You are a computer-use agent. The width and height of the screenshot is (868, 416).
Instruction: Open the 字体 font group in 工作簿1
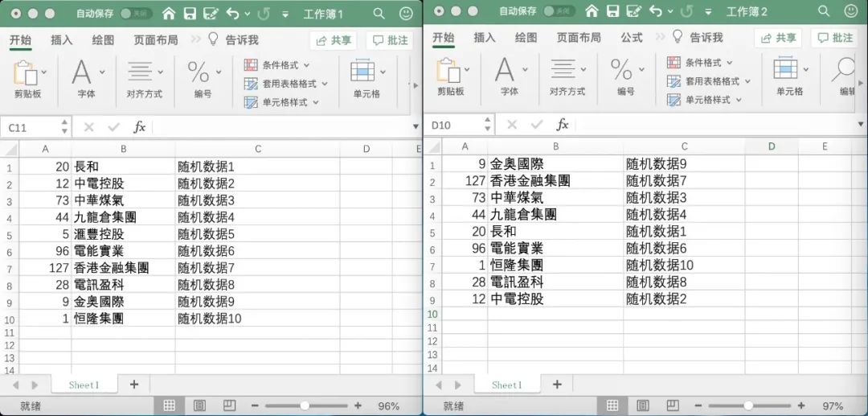point(81,72)
